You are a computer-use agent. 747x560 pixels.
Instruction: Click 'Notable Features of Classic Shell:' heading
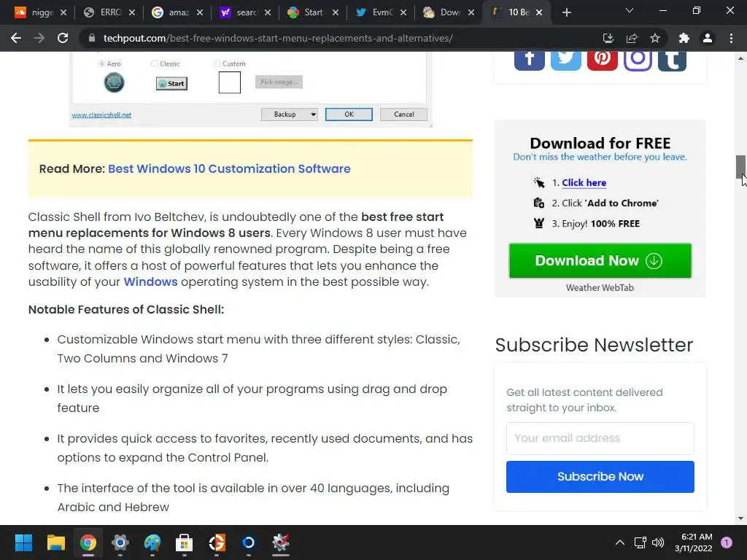126,309
